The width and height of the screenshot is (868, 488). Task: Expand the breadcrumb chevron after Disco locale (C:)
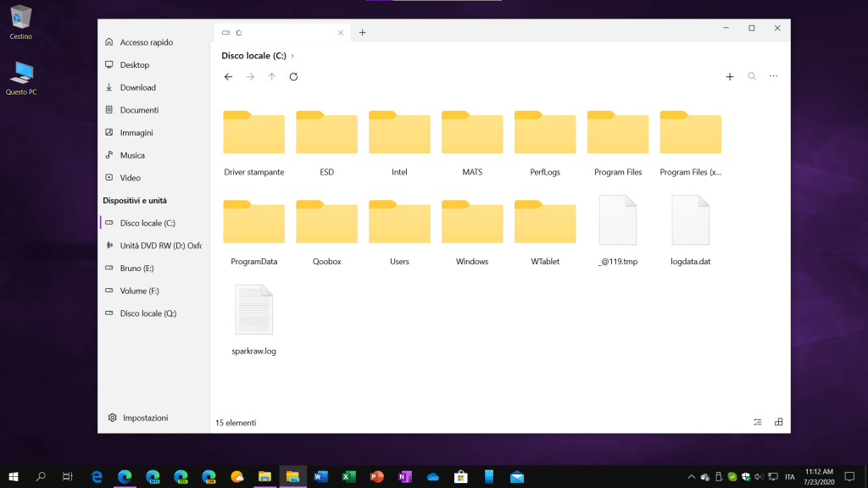pos(292,56)
